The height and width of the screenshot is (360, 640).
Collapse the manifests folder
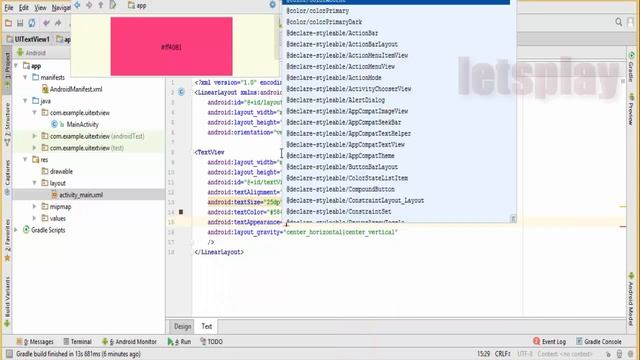tap(25, 77)
